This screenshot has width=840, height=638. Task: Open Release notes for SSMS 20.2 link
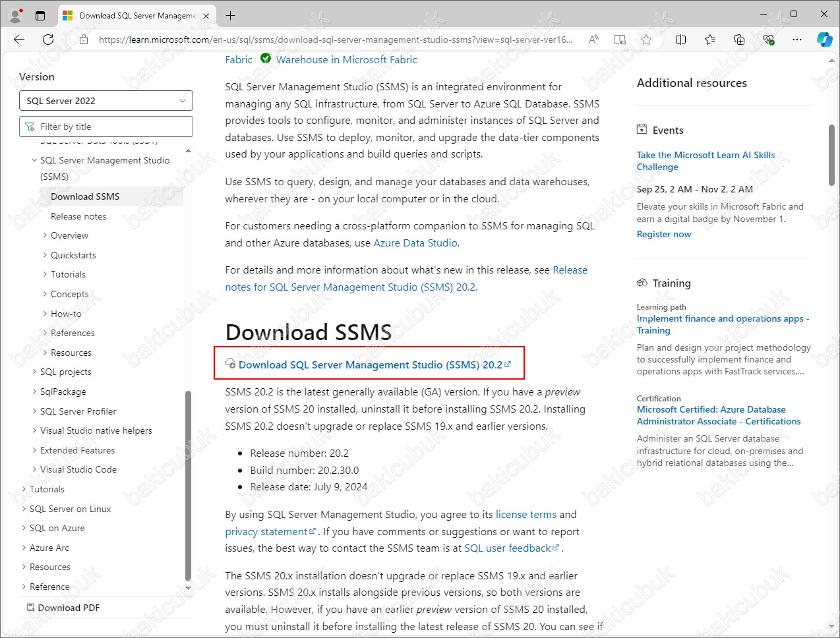click(x=406, y=279)
